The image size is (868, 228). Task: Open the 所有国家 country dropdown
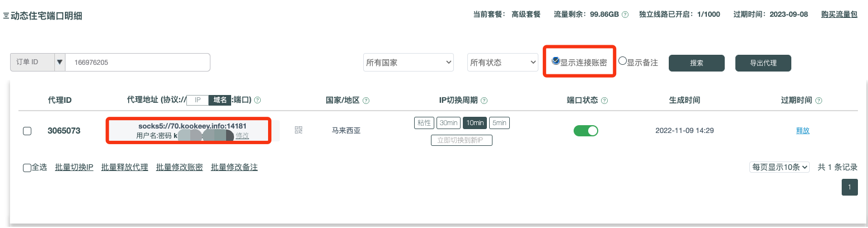pos(409,63)
